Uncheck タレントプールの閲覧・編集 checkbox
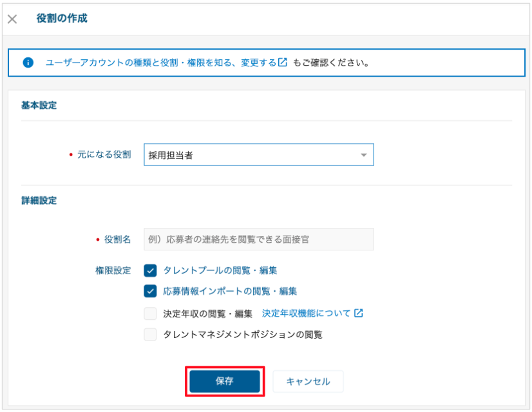 150,270
